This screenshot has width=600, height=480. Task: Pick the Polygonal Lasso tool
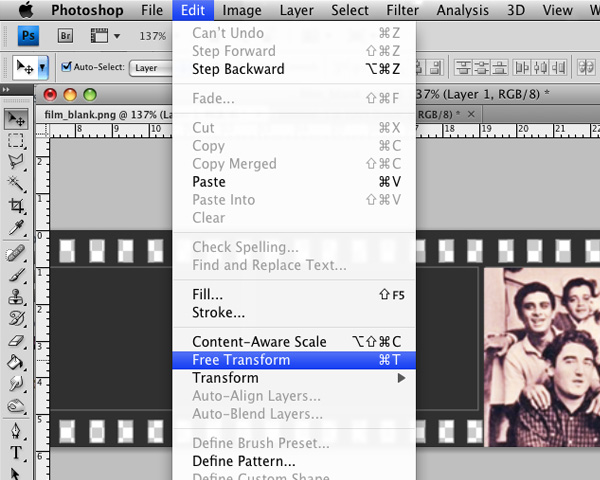(16, 161)
